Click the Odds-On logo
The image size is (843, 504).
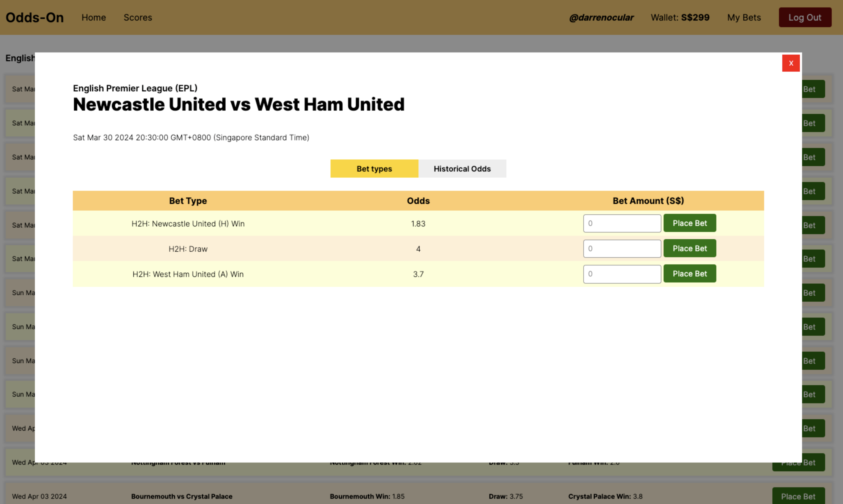point(35,17)
